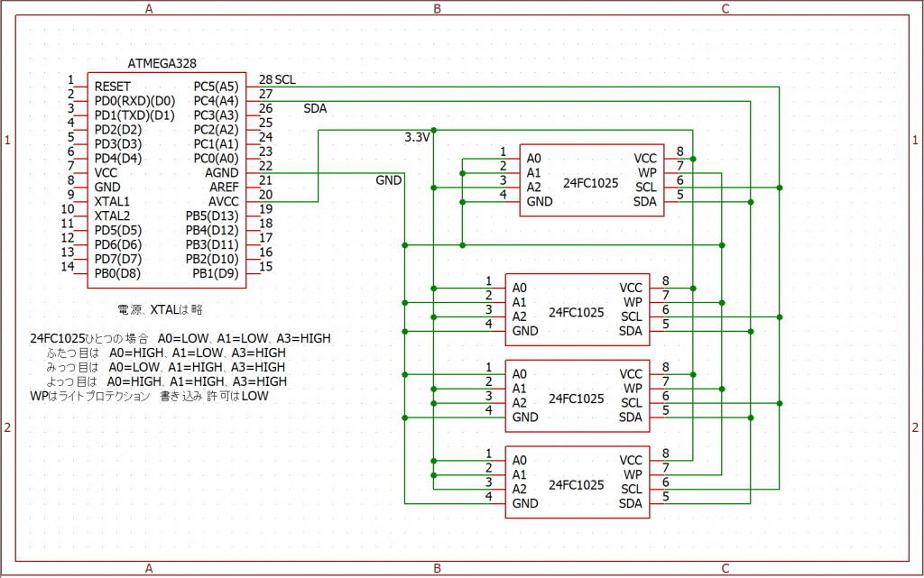Click the note line starting with "WPはライトプロテクション"
Screen dimensions: 924x578
click(149, 396)
